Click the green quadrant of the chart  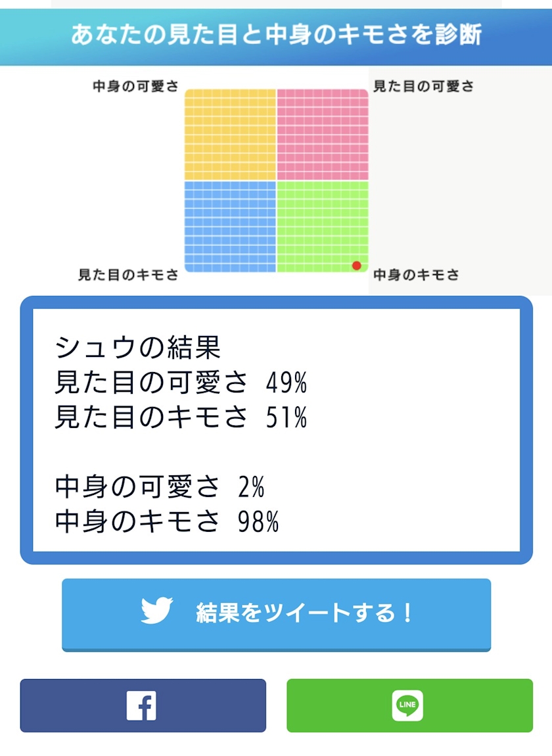click(x=323, y=227)
